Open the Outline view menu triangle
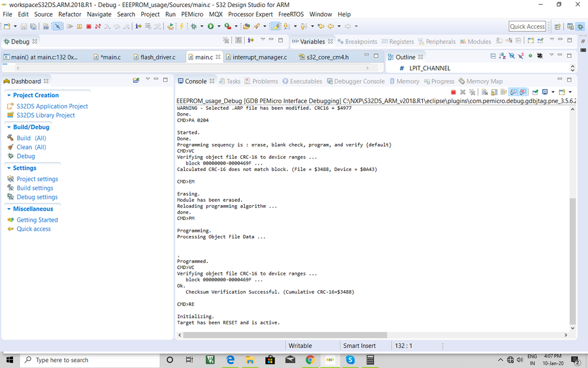 pos(551,55)
